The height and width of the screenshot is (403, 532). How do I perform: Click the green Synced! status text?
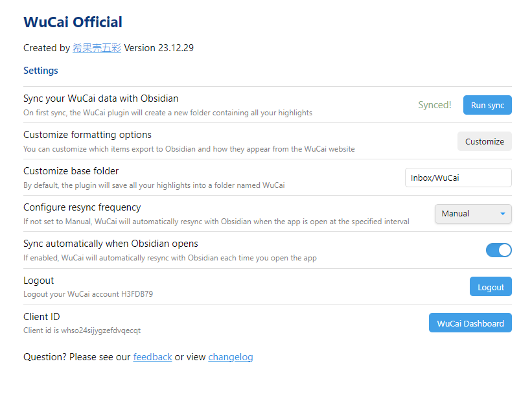435,105
